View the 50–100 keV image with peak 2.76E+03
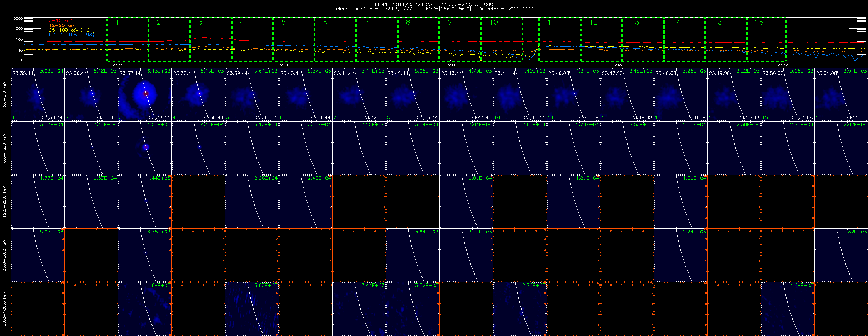868x336 pixels. pyautogui.click(x=520, y=309)
